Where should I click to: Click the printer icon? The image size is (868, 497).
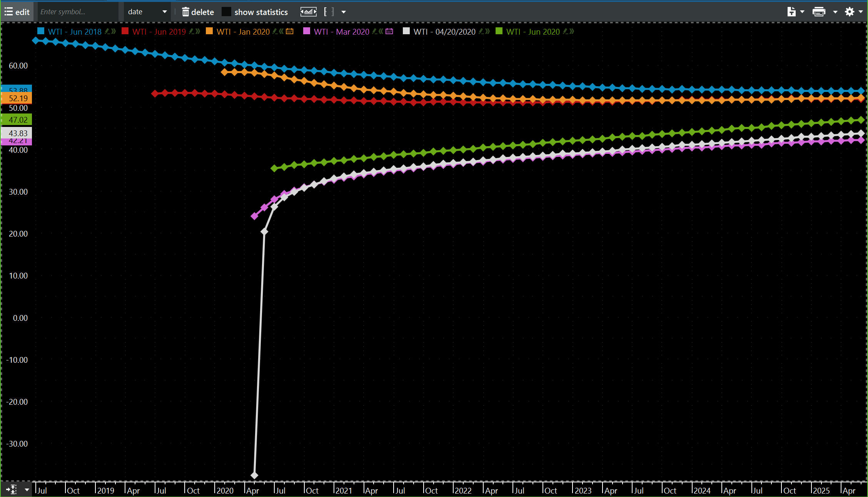(x=819, y=12)
